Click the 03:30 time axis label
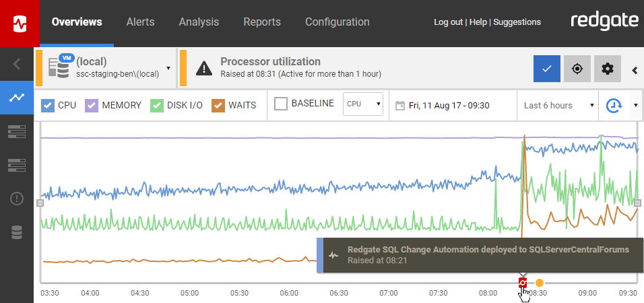The image size is (644, 303). [x=49, y=294]
